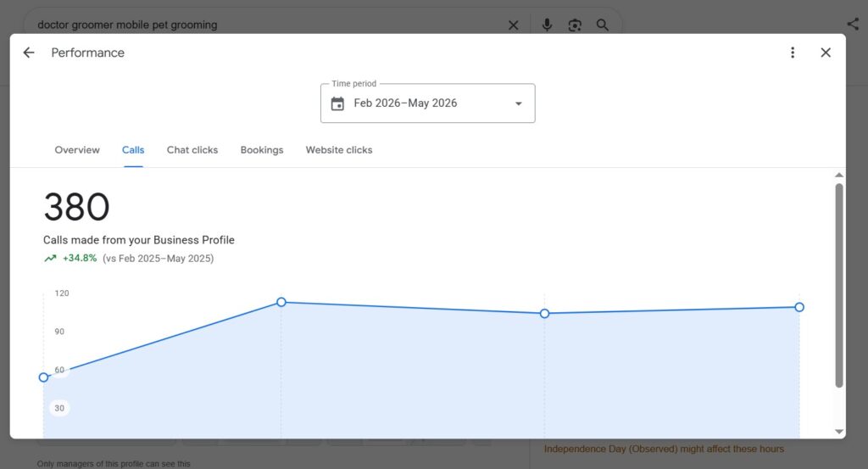This screenshot has width=868, height=469.
Task: Click the third data point on the chart
Action: pyautogui.click(x=545, y=314)
